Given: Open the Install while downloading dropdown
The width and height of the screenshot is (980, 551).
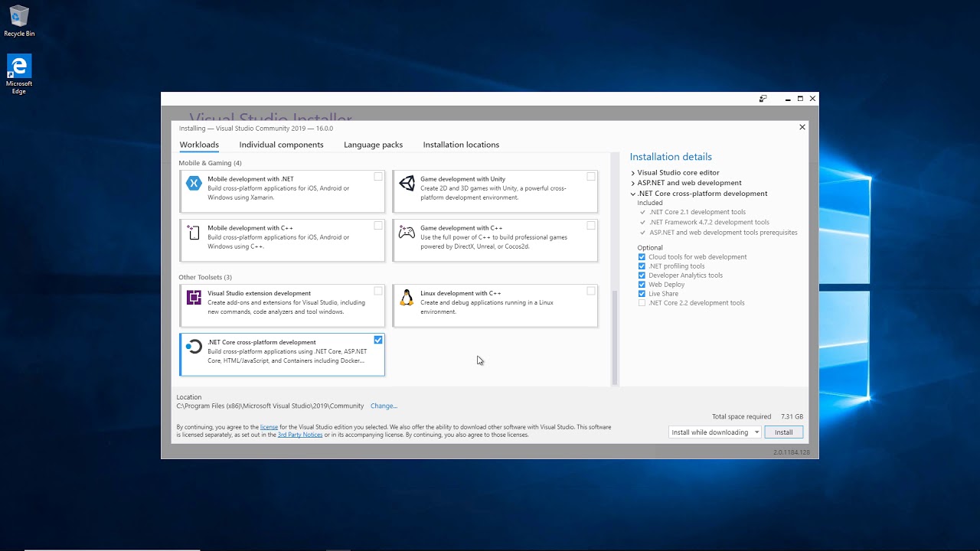Looking at the screenshot, I should tap(714, 432).
